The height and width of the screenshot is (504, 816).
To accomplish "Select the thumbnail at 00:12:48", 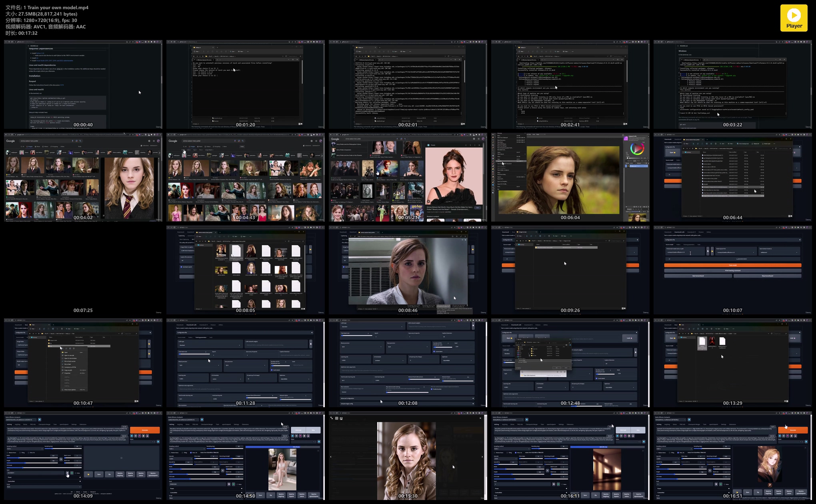I will tap(570, 363).
